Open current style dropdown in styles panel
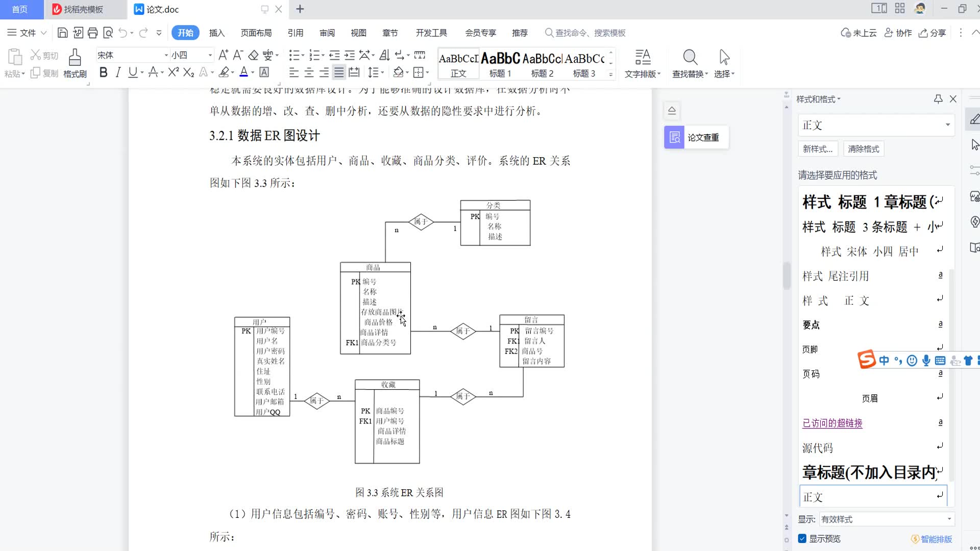 click(x=948, y=125)
